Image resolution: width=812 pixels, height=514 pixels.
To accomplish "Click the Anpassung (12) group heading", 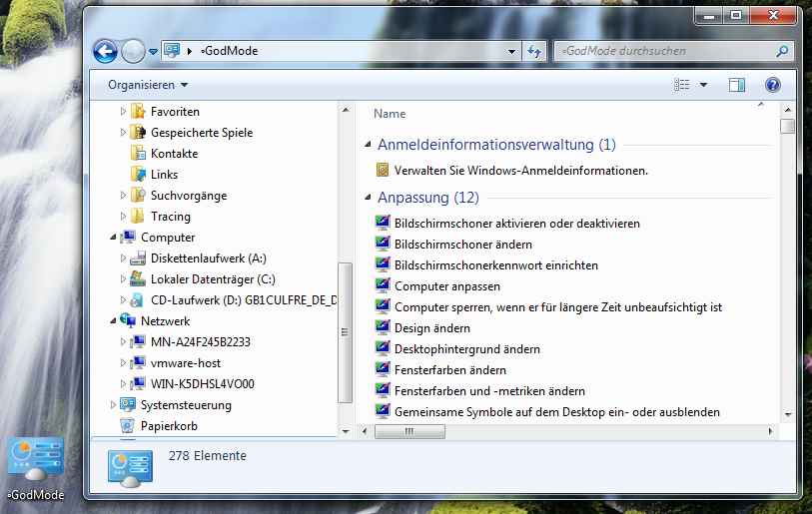I will [428, 198].
